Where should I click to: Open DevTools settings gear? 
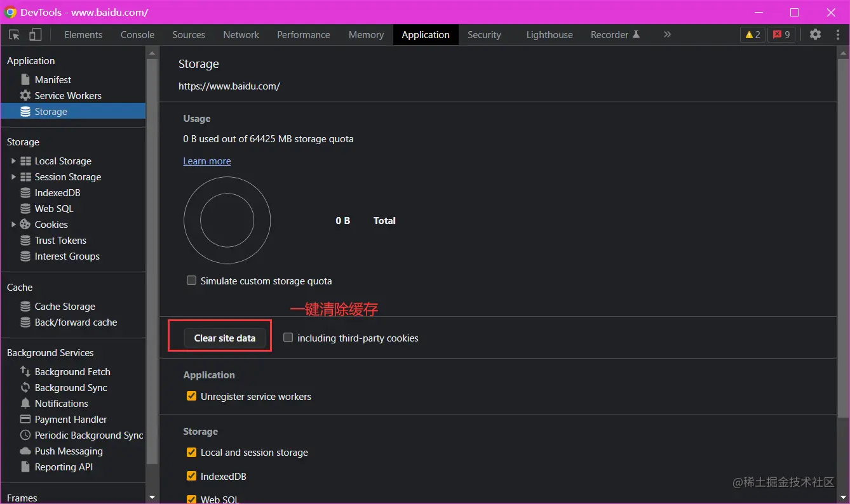pos(815,35)
